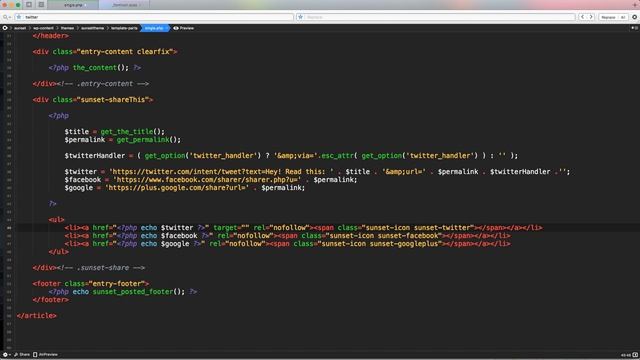Focus the Replace input field
The image size is (640, 360).
pyautogui.click(x=436, y=17)
